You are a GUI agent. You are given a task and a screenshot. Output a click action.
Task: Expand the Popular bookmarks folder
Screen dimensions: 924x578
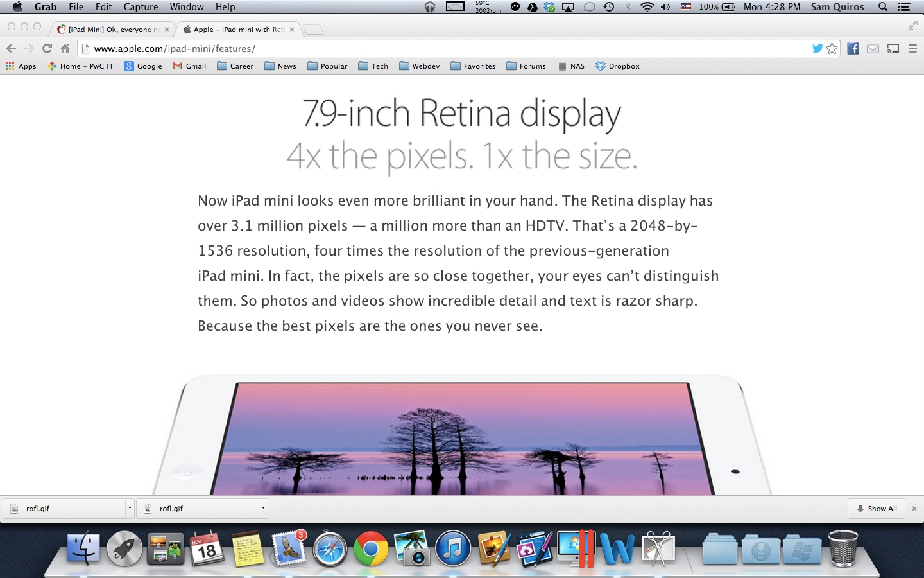coord(327,66)
